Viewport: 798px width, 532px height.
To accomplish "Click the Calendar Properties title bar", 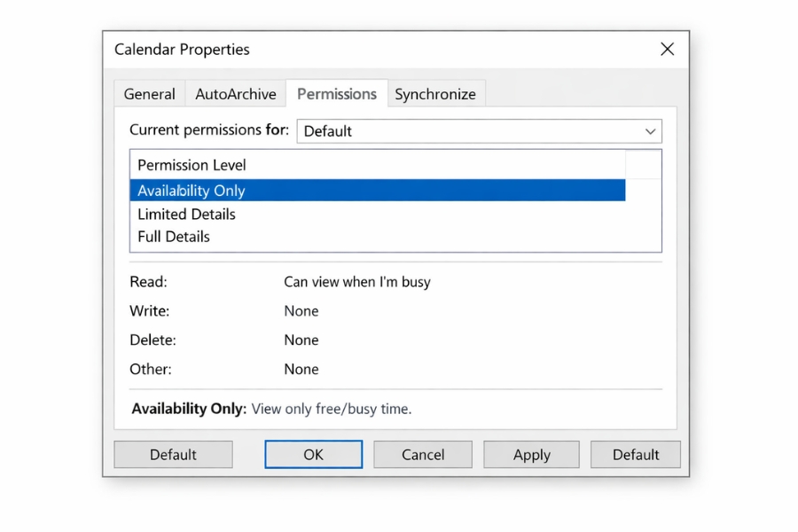I will coord(355,50).
